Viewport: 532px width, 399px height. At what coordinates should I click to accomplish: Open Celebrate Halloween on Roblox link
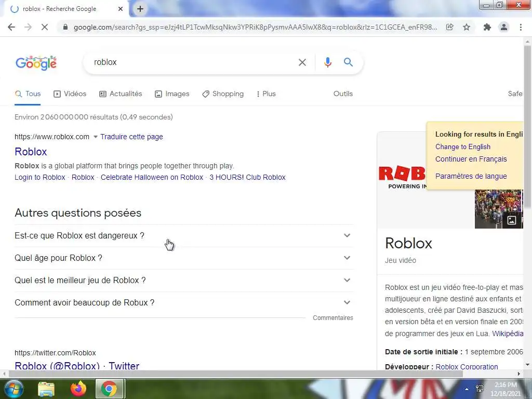pos(152,177)
